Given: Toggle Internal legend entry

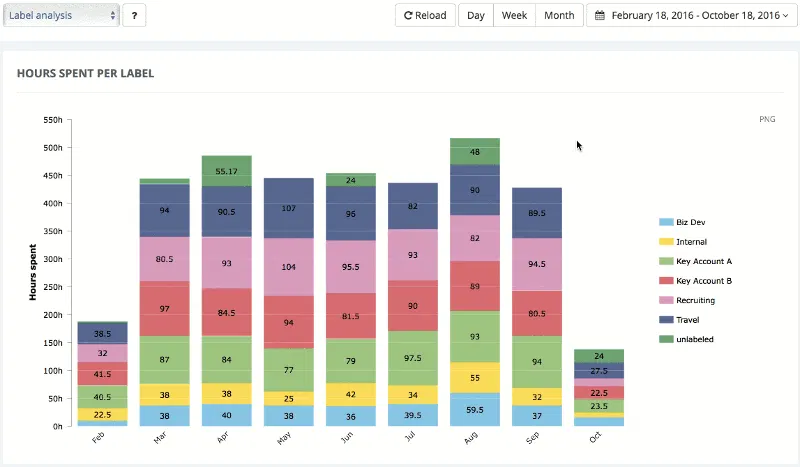Looking at the screenshot, I should (683, 241).
